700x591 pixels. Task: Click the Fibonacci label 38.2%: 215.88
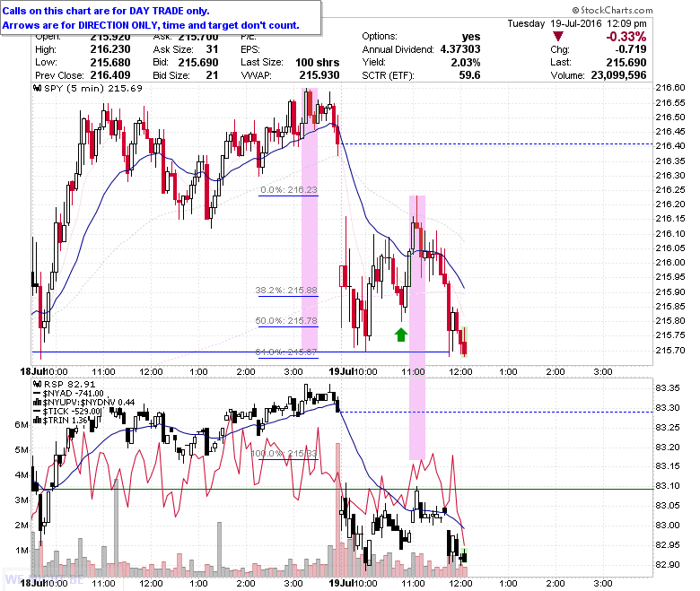(286, 291)
